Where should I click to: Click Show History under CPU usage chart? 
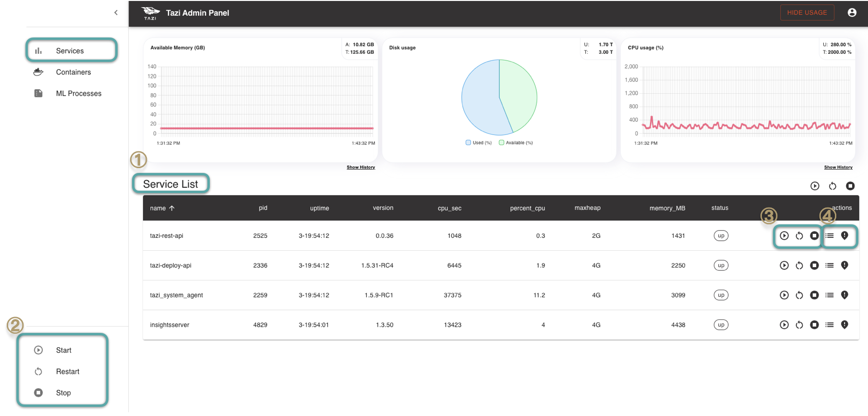click(x=838, y=167)
